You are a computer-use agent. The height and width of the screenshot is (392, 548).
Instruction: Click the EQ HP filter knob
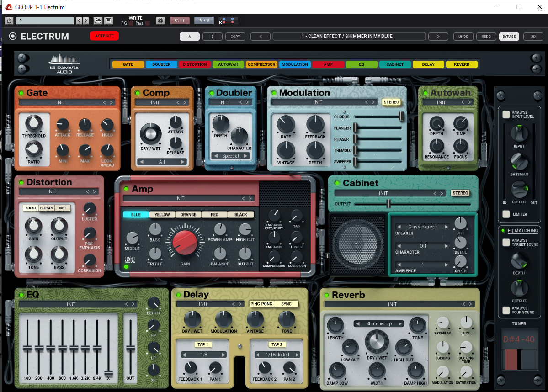point(154,326)
